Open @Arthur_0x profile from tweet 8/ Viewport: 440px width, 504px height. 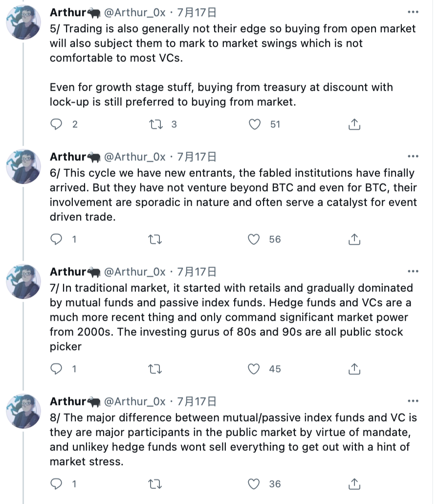[x=135, y=401]
